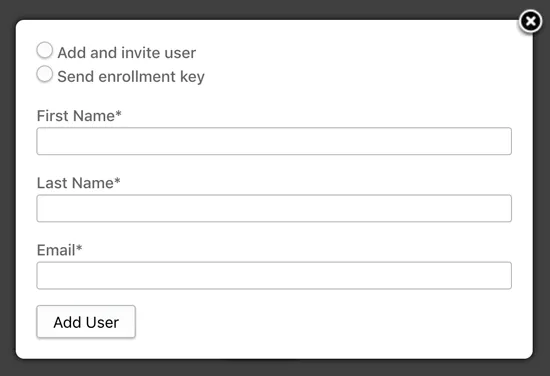Screen dimensions: 550x376
Task: Focus the First Name text field
Action: (274, 141)
